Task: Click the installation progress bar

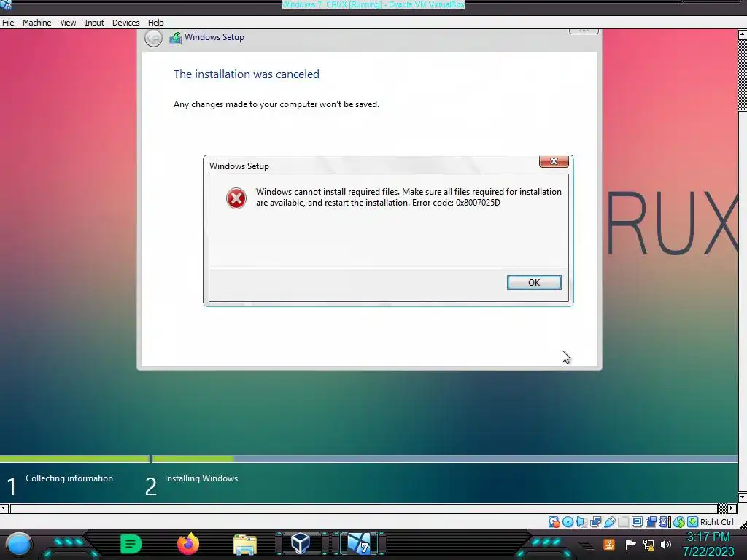Action: click(x=368, y=459)
